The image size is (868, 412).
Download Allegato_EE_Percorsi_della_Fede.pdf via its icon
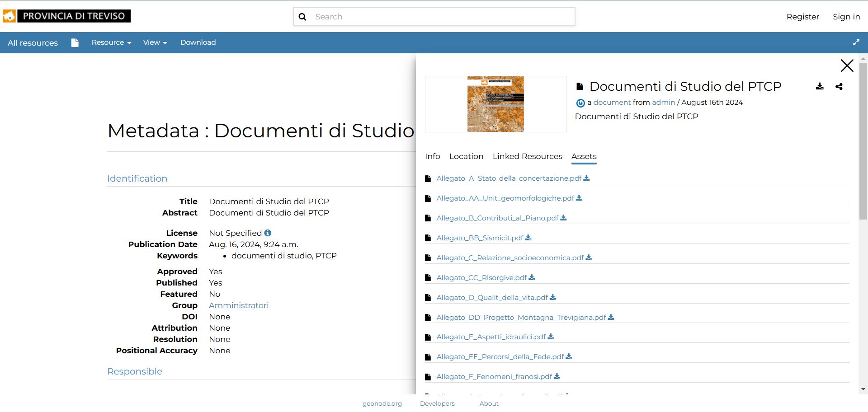pyautogui.click(x=569, y=356)
